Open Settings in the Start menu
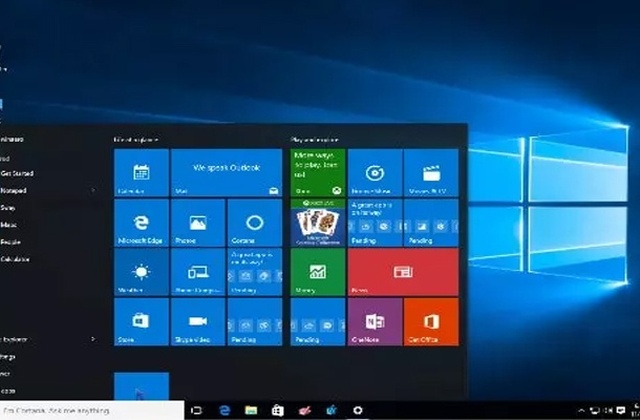 coord(8,356)
